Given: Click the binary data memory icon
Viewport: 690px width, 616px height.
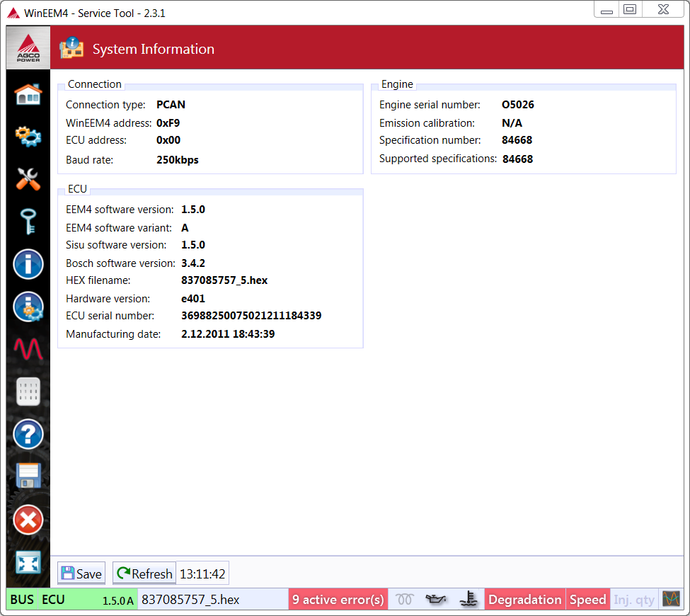Looking at the screenshot, I should coord(28,392).
